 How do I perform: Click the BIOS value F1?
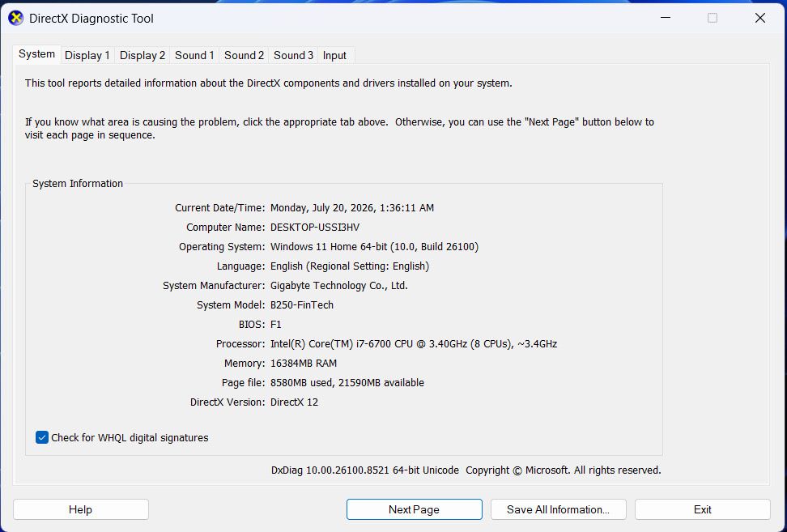[276, 325]
